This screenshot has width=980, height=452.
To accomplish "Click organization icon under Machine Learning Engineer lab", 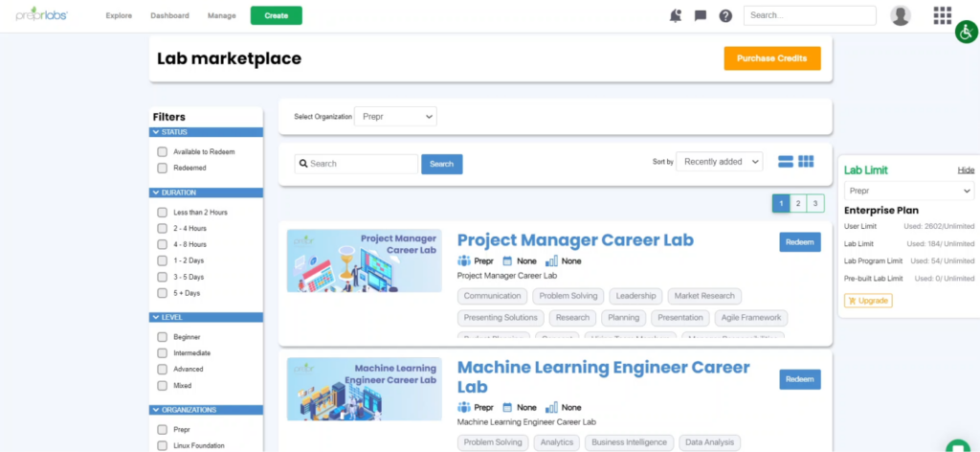I will tap(464, 407).
